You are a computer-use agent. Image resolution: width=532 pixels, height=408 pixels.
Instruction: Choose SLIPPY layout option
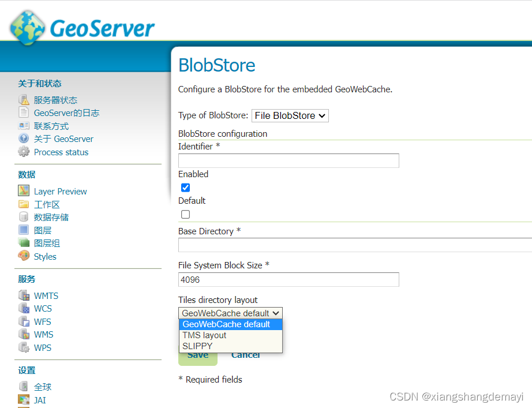pyautogui.click(x=231, y=346)
